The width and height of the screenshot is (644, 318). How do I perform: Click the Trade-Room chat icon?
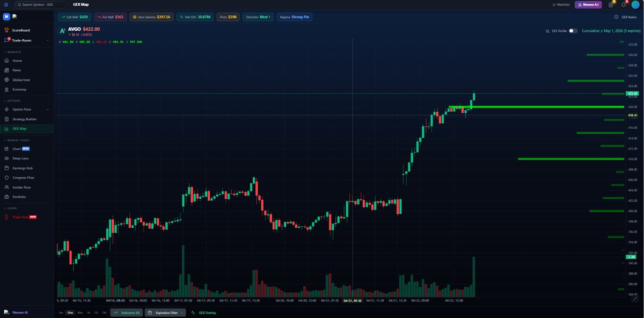click(6, 40)
